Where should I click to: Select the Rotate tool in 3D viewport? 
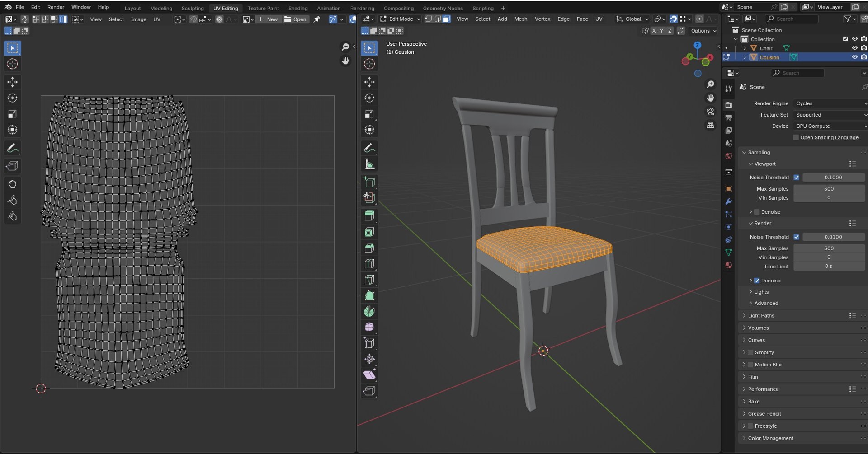(369, 98)
